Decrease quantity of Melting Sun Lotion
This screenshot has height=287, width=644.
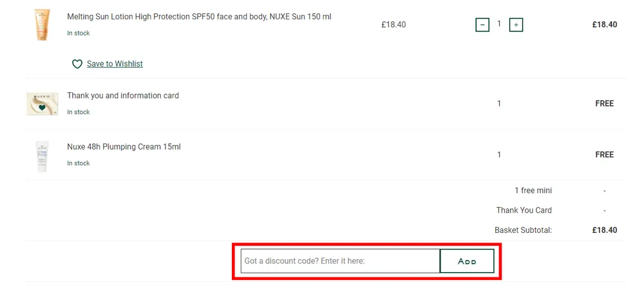[482, 25]
